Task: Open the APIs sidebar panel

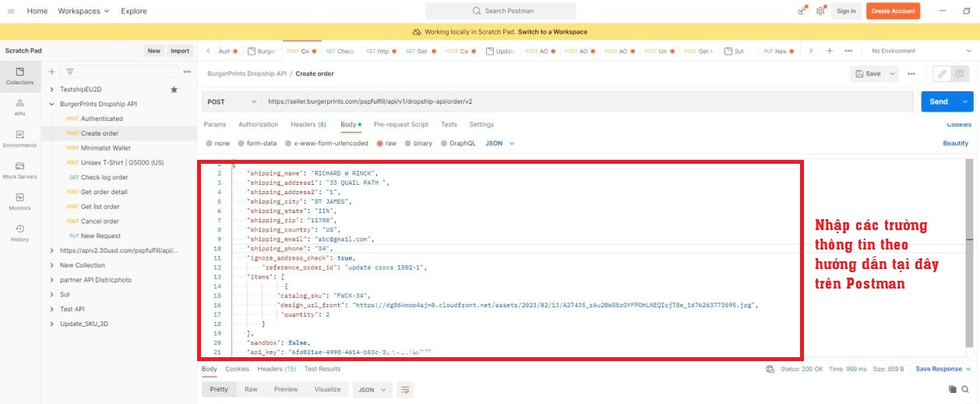Action: (19, 107)
